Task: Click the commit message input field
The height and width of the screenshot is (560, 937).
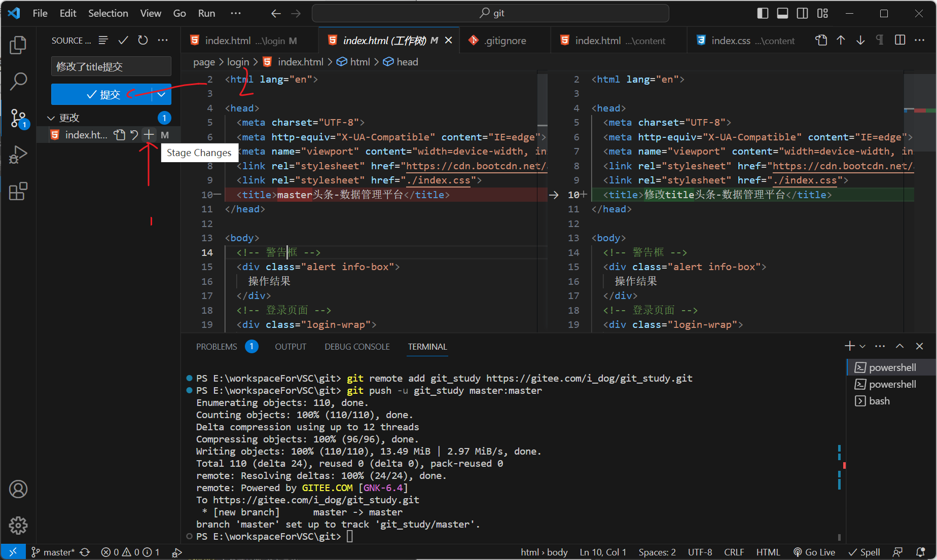Action: [x=111, y=66]
